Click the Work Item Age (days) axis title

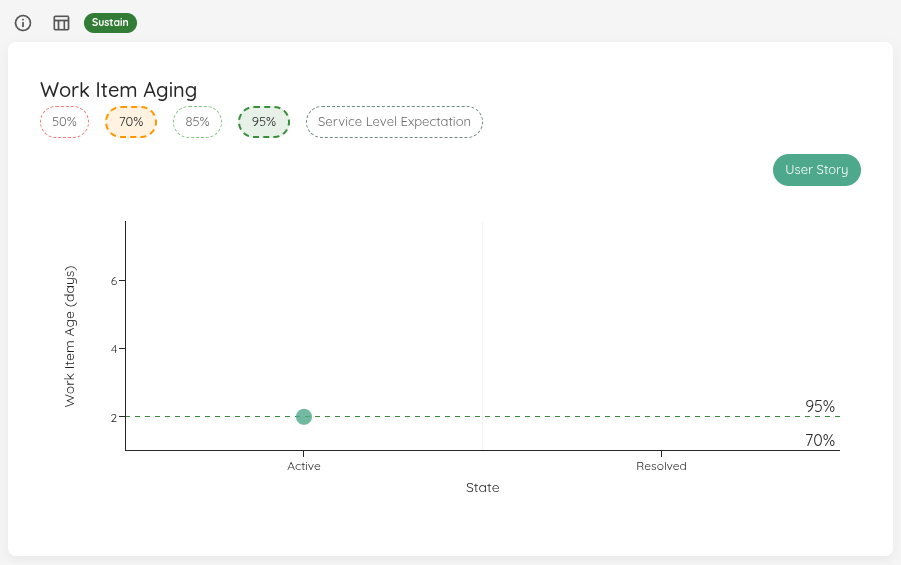click(x=70, y=336)
